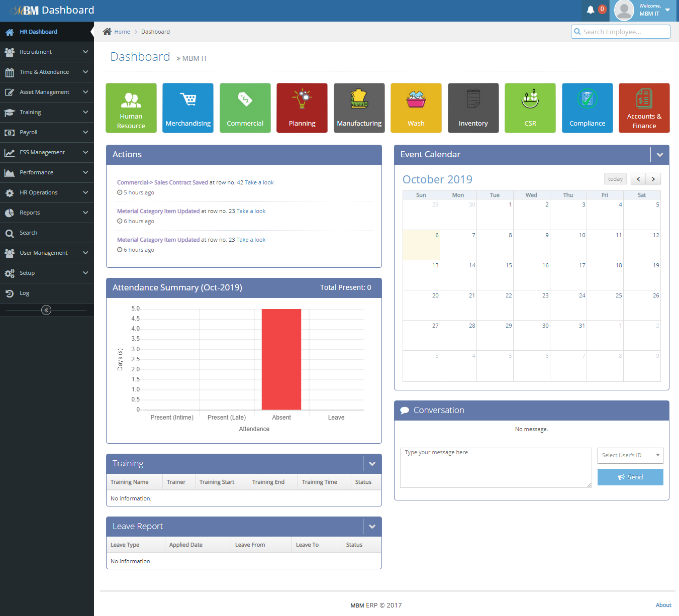
Task: Collapse the Training panel
Action: point(372,464)
